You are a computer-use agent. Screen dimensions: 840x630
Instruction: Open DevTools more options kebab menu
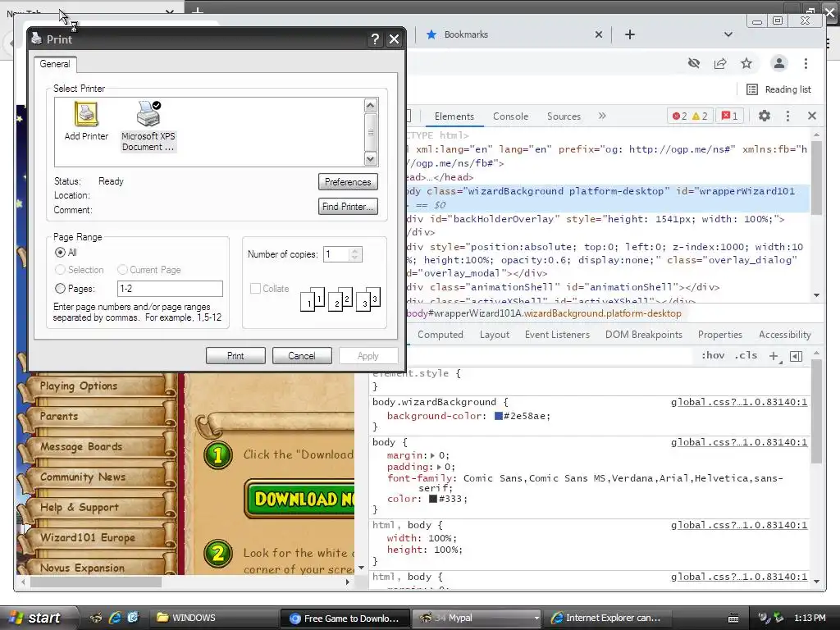(787, 116)
